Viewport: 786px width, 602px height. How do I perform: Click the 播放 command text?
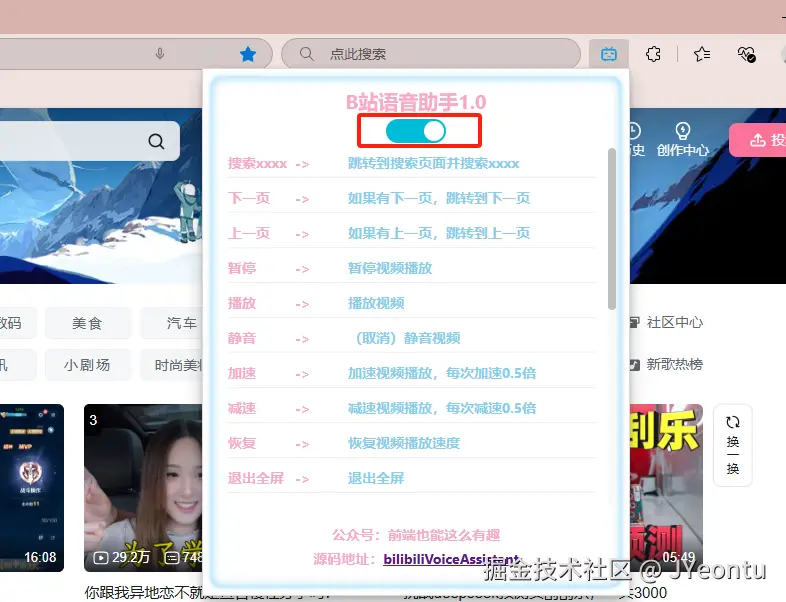point(242,303)
